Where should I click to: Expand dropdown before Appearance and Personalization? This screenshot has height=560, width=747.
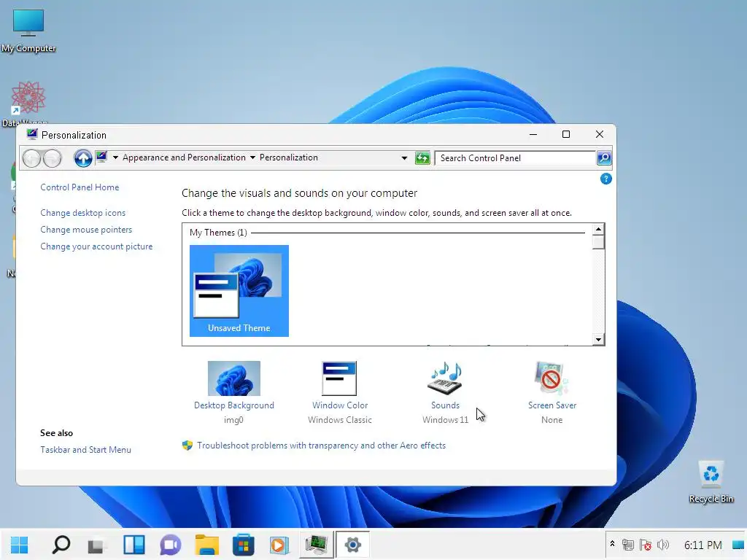pyautogui.click(x=115, y=157)
